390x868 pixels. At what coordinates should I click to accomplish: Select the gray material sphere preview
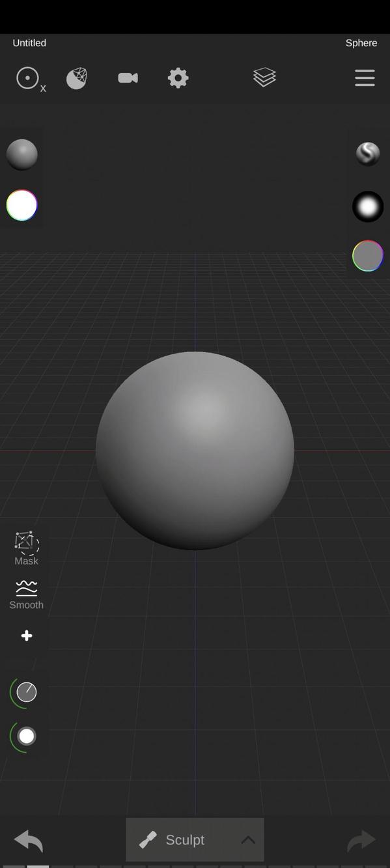[22, 155]
